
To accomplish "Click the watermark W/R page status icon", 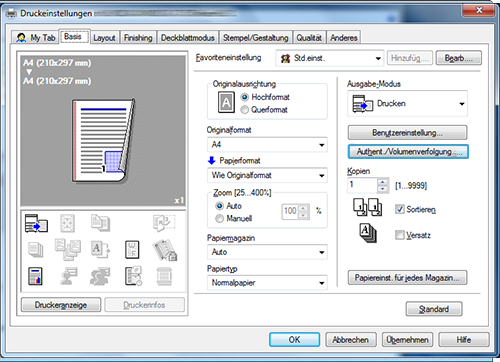I will 132,250.
